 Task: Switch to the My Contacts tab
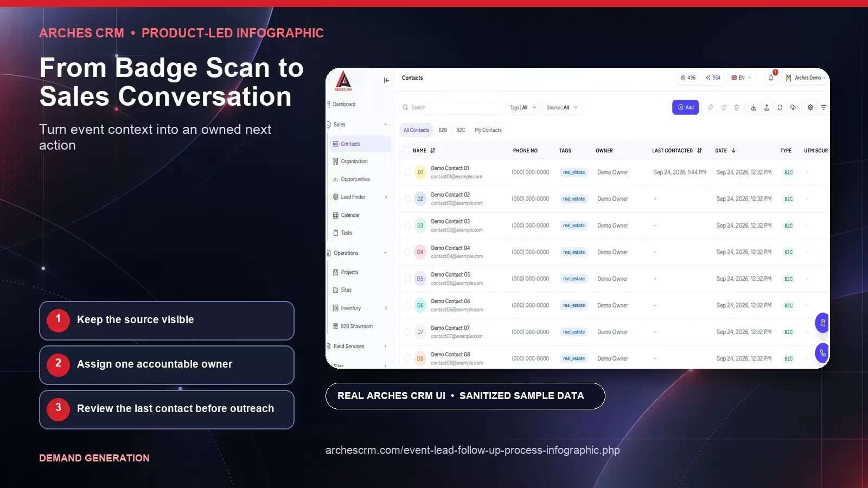[x=488, y=130]
